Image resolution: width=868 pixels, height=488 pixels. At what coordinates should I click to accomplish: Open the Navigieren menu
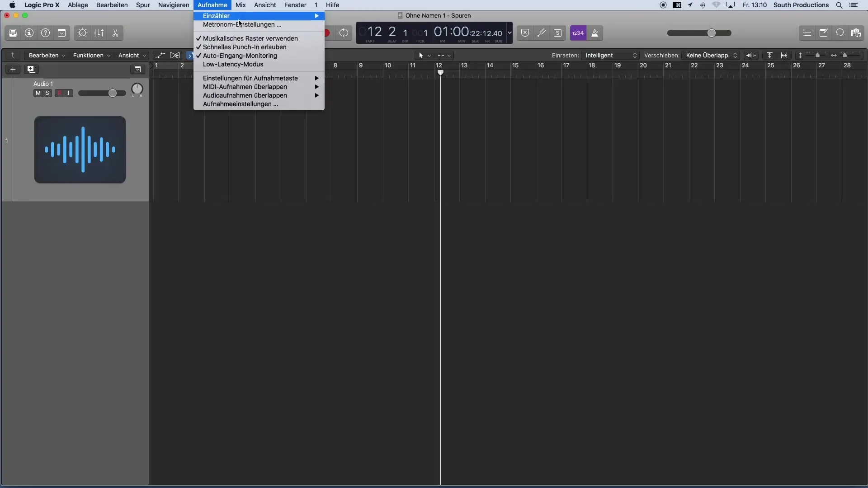[174, 5]
